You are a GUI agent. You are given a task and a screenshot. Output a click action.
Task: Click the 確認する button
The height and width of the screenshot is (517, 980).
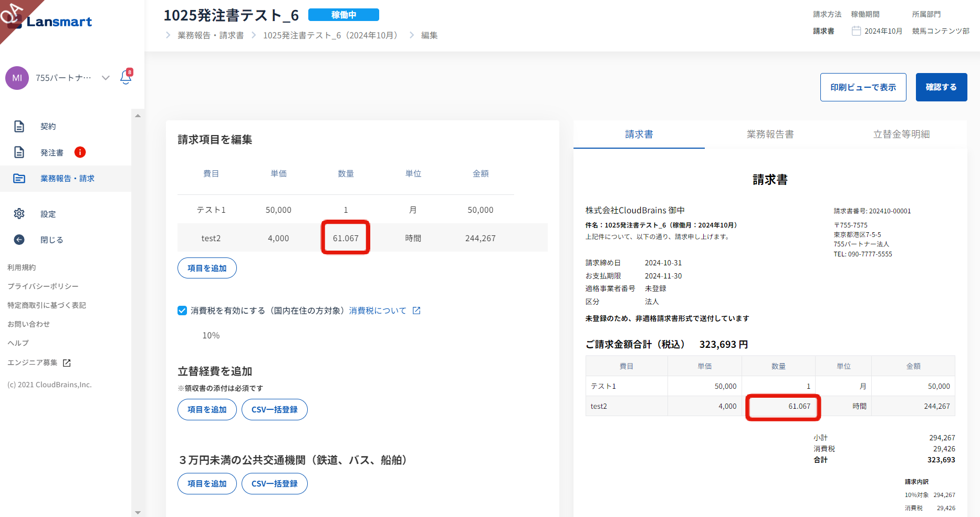point(941,87)
